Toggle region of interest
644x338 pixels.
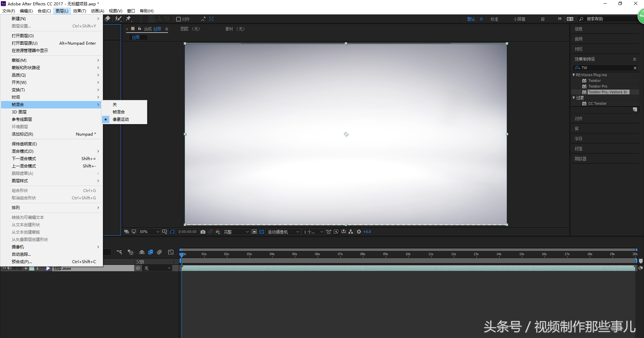[254, 232]
